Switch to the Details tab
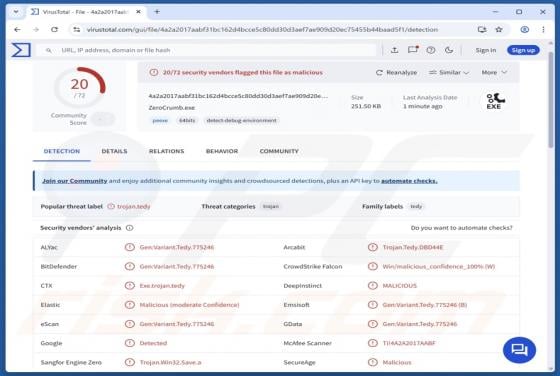Image resolution: width=560 pixels, height=376 pixels. 114,151
